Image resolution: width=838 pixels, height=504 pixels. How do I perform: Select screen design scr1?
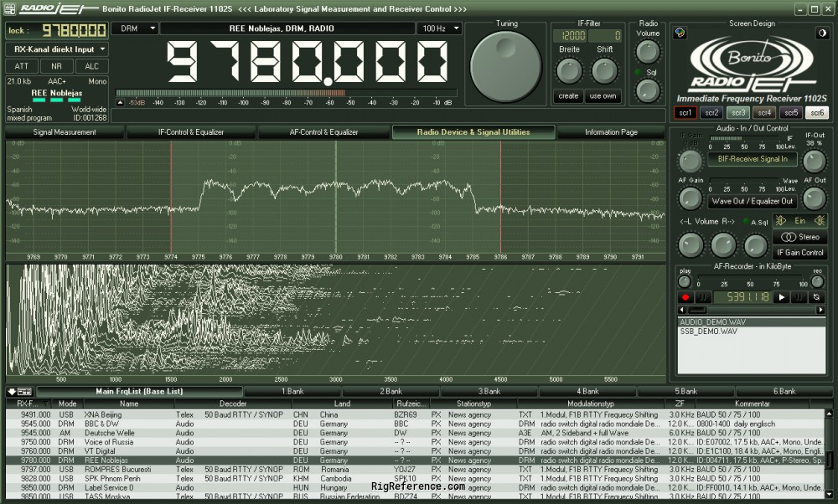coord(685,113)
